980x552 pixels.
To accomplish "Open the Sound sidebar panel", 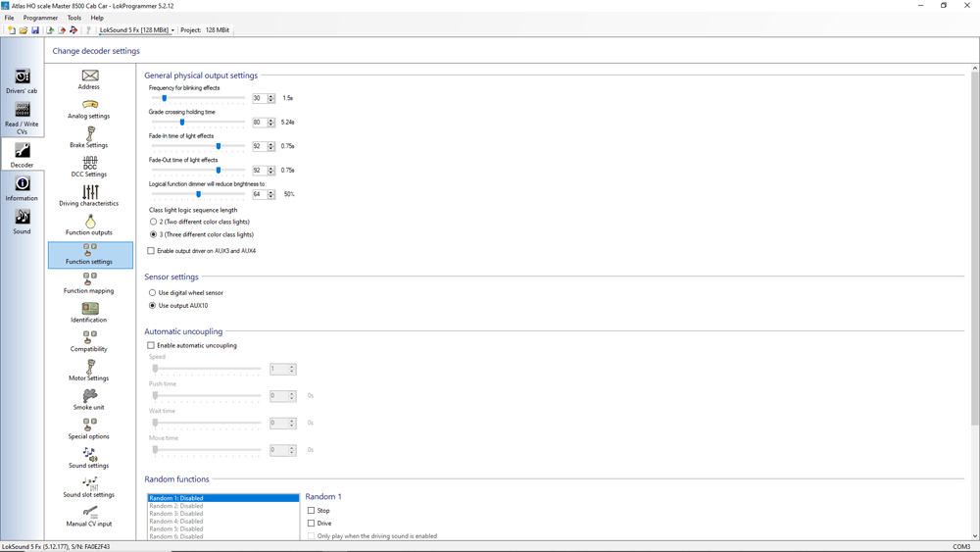I will pyautogui.click(x=22, y=222).
